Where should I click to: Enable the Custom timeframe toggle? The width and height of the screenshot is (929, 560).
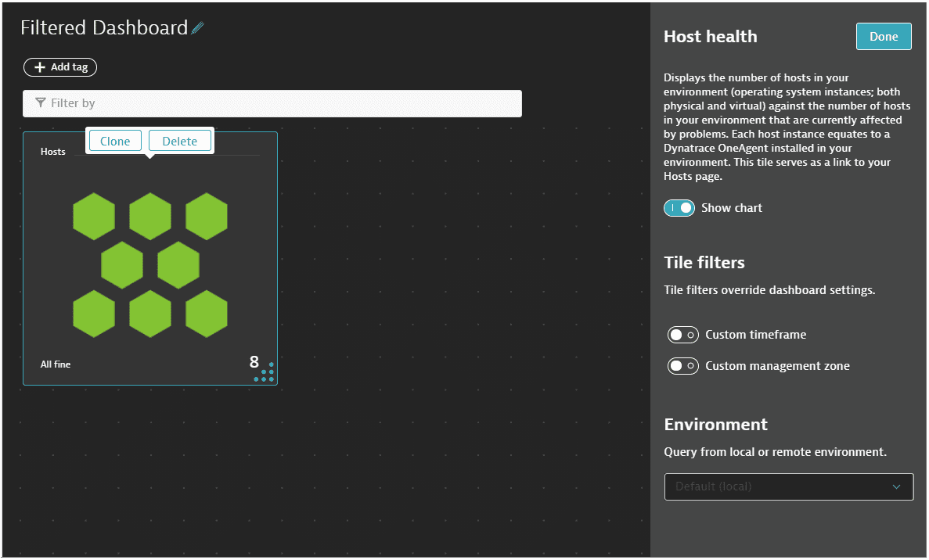(682, 335)
